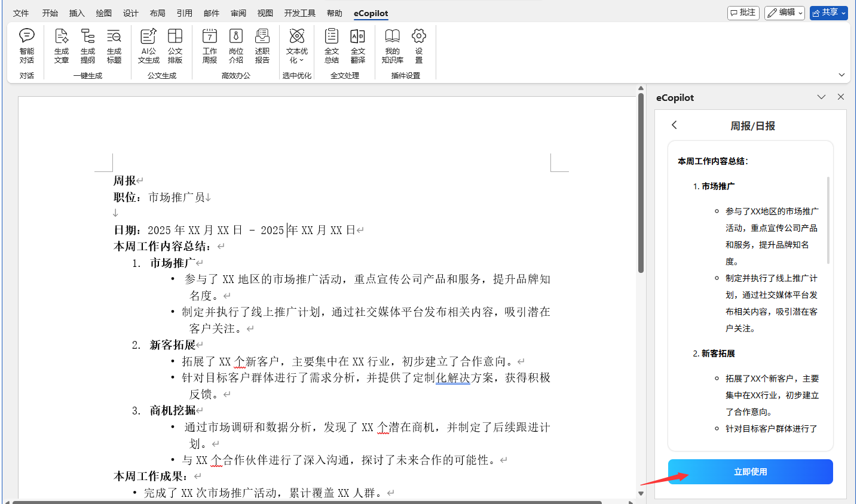Expand the 文本优化 dropdown

[297, 45]
